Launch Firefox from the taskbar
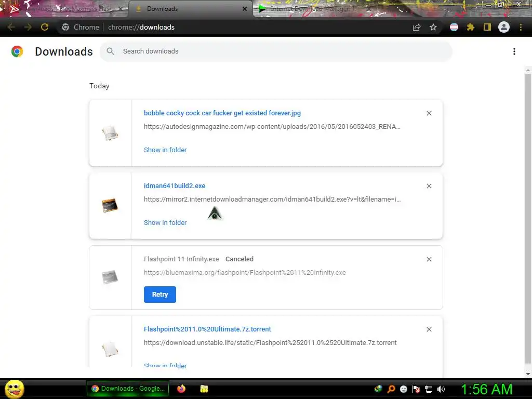The width and height of the screenshot is (532, 399). click(181, 389)
